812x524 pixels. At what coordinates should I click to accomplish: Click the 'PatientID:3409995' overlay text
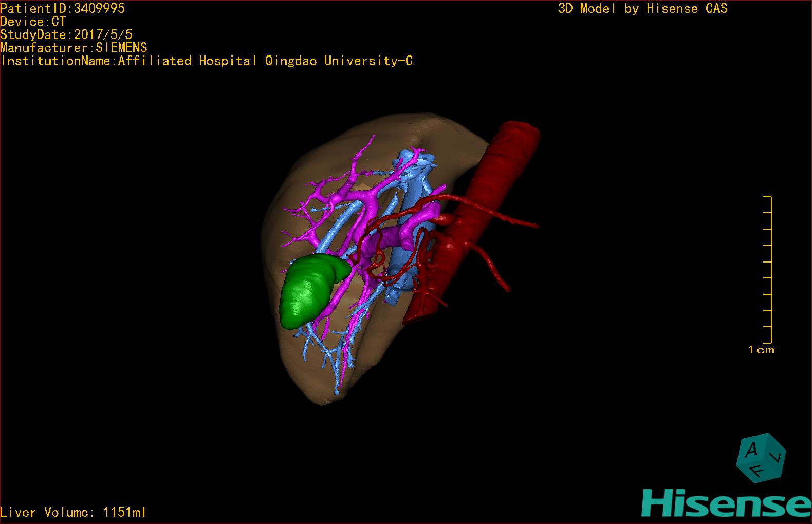tap(63, 8)
